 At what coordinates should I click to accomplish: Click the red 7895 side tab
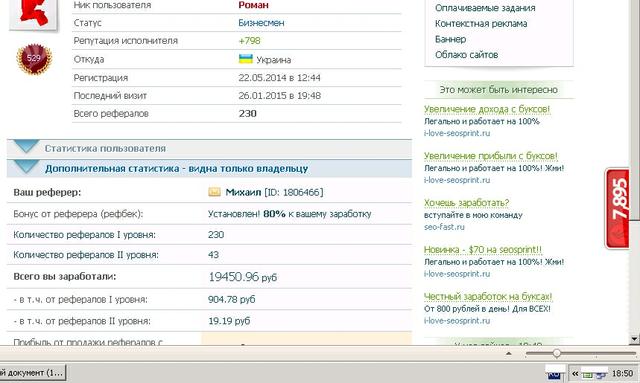click(617, 208)
